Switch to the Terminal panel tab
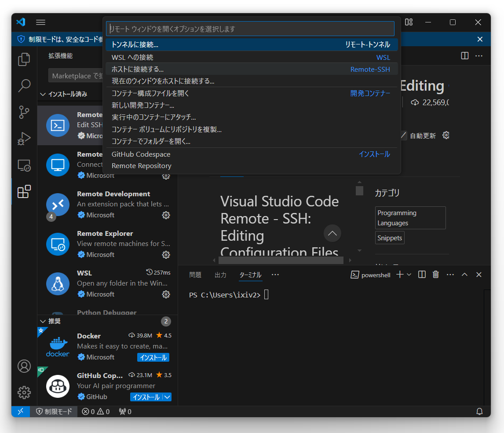This screenshot has width=504, height=433. (250, 275)
